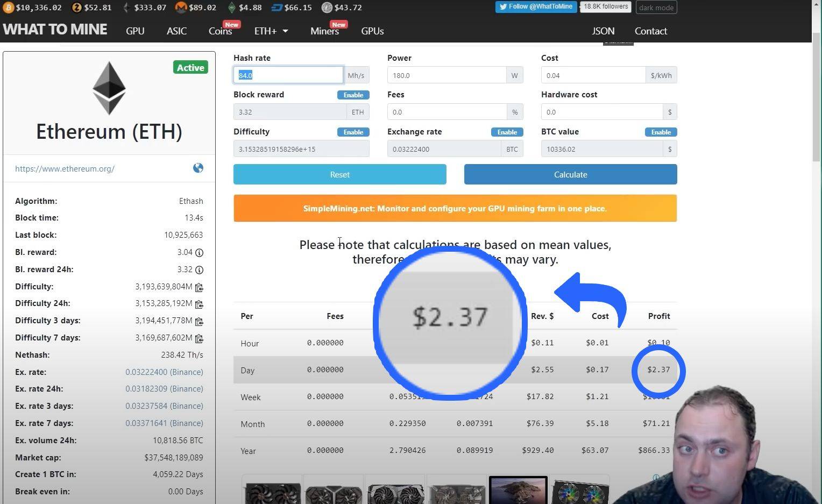Copy Difficulty 24h via its clipboard icon

click(199, 304)
